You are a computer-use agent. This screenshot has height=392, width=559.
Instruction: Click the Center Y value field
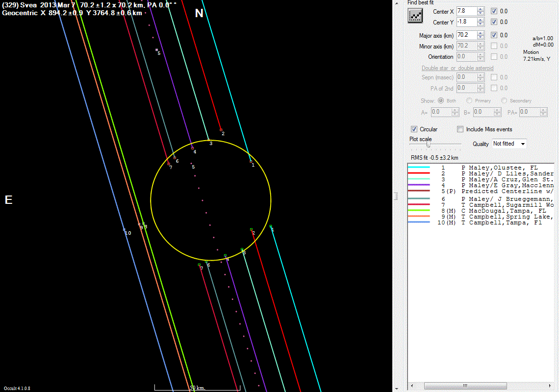click(467, 22)
